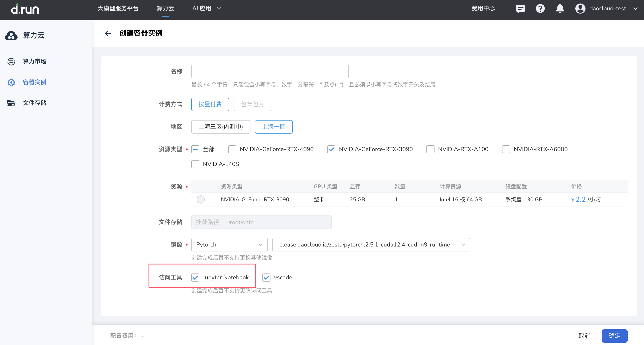
Task: Click the 算力市场 sidebar icon
Action: [11, 61]
